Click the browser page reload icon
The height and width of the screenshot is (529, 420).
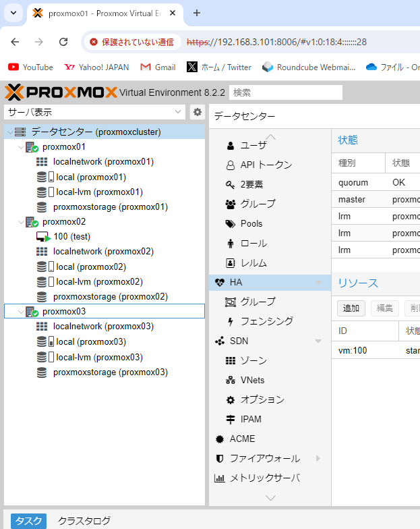coord(63,42)
